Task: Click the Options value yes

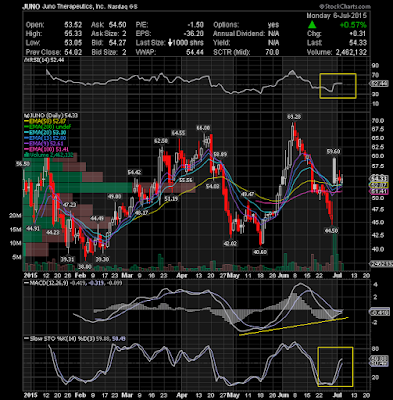Action: [x=273, y=25]
